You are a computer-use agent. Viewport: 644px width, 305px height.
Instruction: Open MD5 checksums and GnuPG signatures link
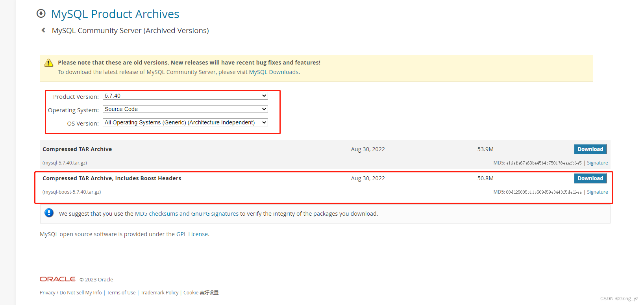(x=187, y=214)
